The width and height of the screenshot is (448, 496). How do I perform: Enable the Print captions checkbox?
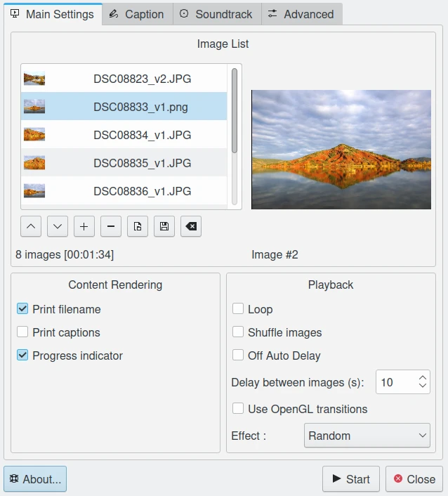pos(23,332)
